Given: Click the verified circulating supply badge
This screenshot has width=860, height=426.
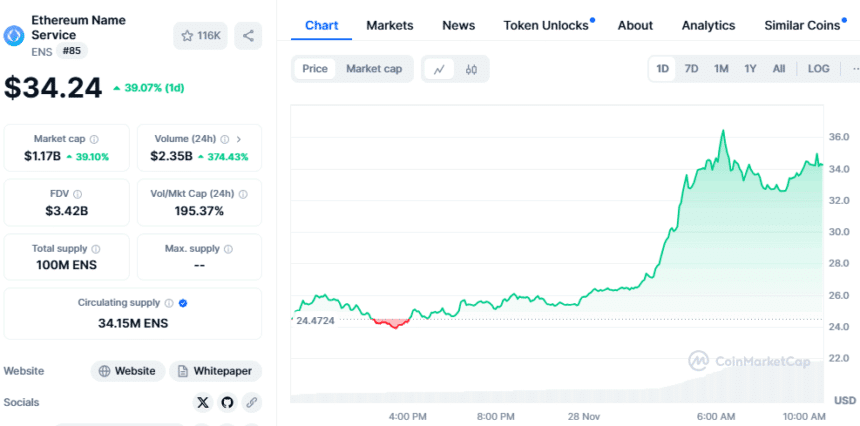Looking at the screenshot, I should point(183,303).
